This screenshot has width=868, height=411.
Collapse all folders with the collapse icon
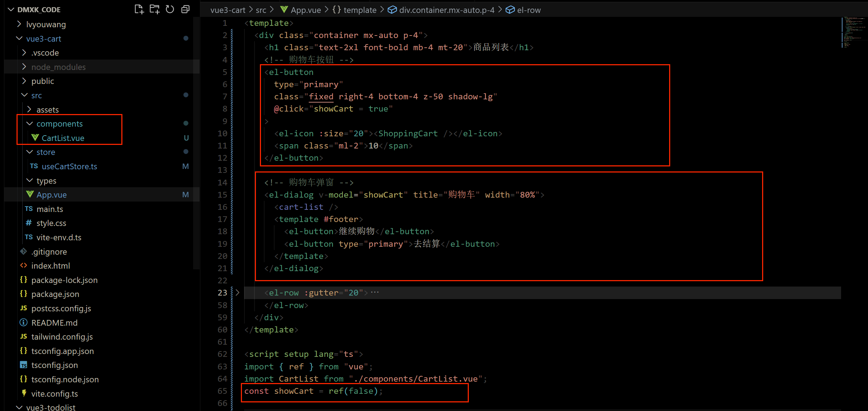[x=185, y=9]
